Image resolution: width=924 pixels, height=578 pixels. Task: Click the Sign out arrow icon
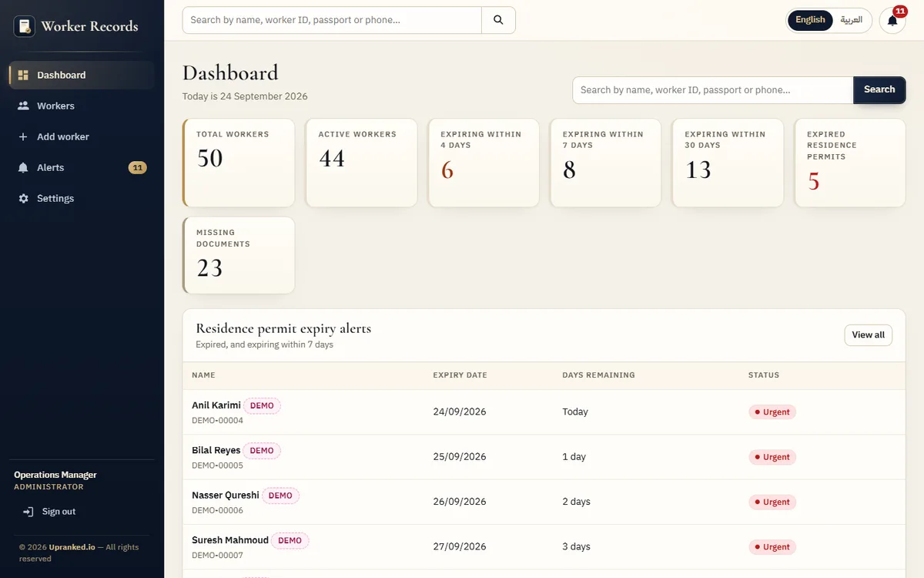pos(28,512)
